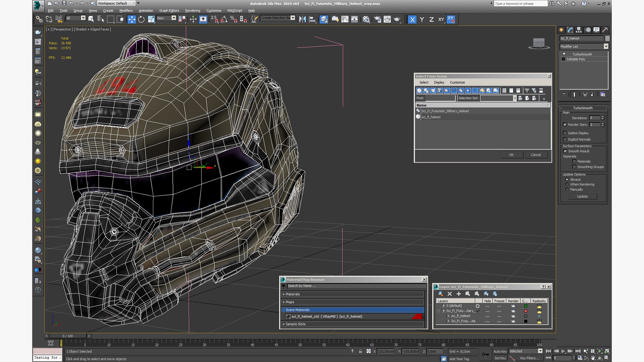644x362 pixels.
Task: Open the Manage Layers toolbar icon
Action: coord(324,19)
